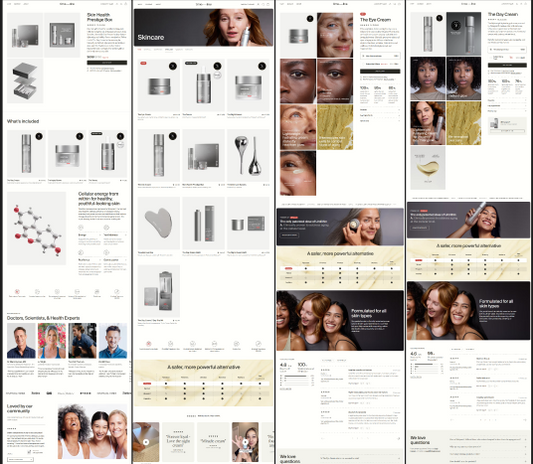Open the cart icon on the Eye Cream page header
533x464 pixels.
click(x=399, y=4)
